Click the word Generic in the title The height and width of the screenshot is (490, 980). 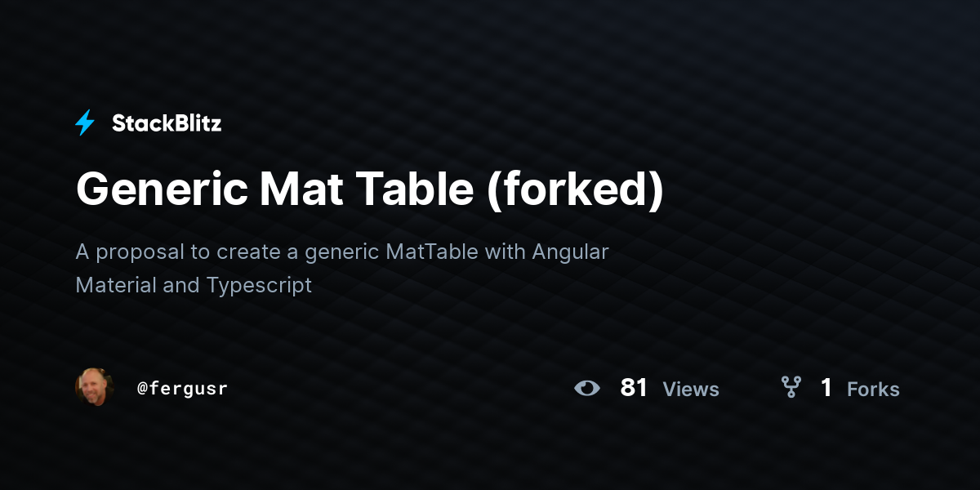(x=163, y=189)
